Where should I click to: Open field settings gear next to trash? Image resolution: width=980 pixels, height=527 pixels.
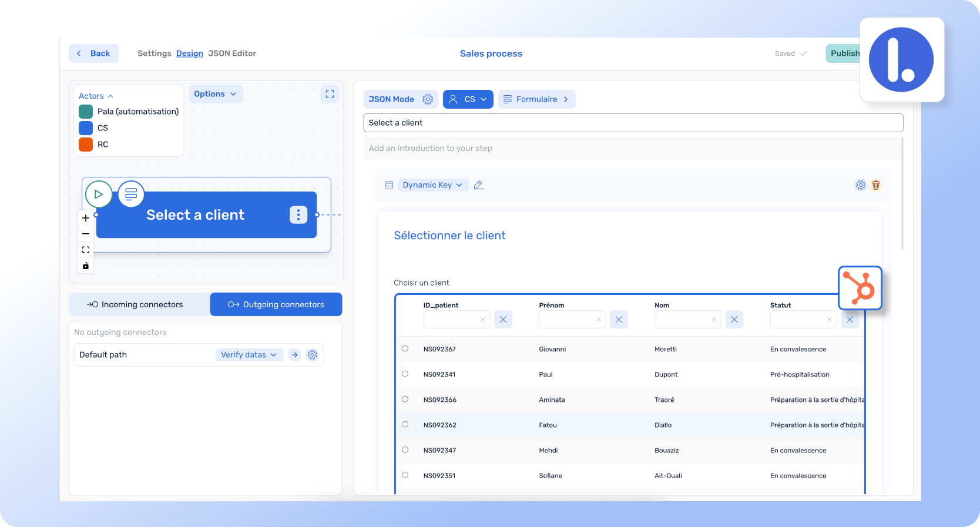(x=860, y=185)
